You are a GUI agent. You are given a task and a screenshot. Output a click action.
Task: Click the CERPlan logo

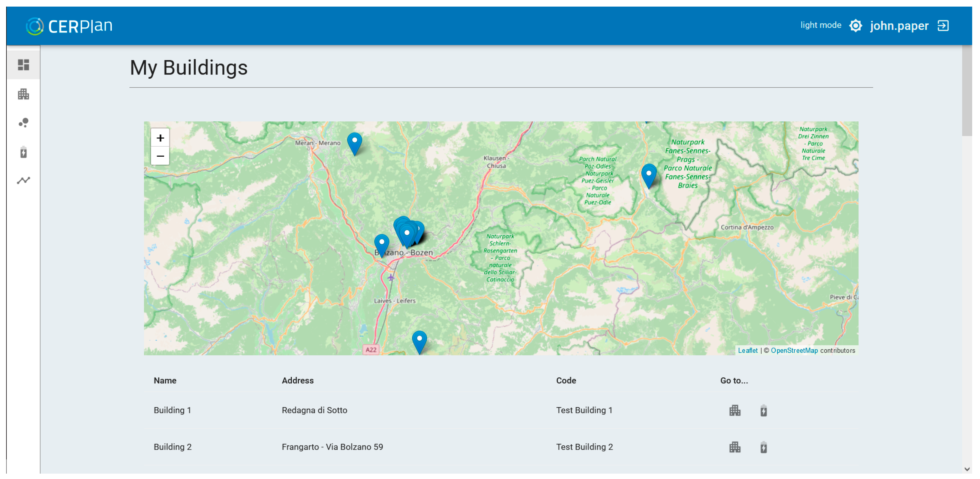tap(69, 26)
